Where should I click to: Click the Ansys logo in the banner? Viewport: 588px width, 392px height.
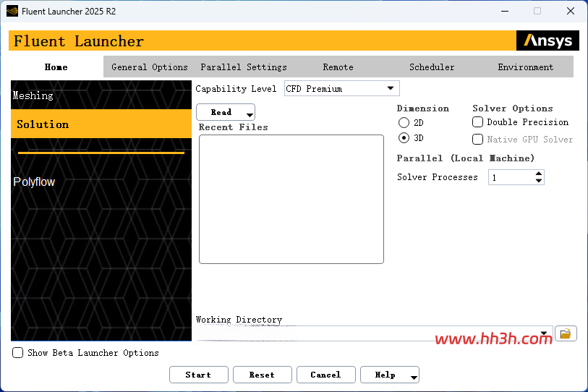click(547, 41)
